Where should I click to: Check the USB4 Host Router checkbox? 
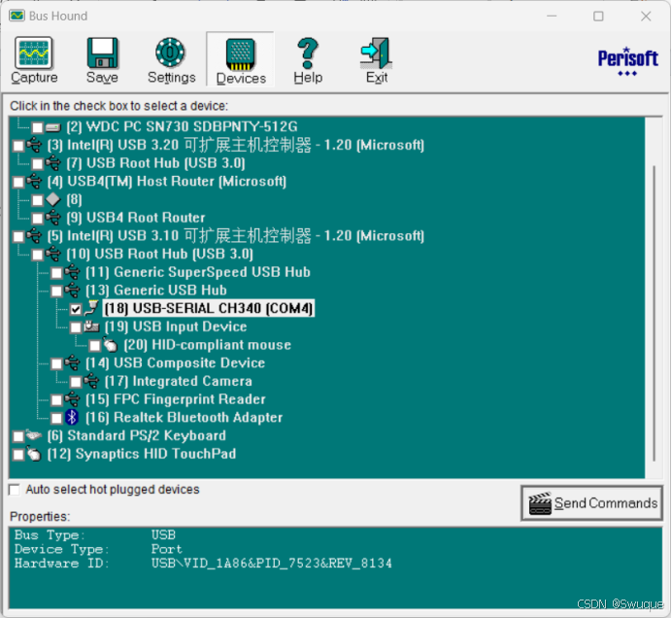coord(18,183)
